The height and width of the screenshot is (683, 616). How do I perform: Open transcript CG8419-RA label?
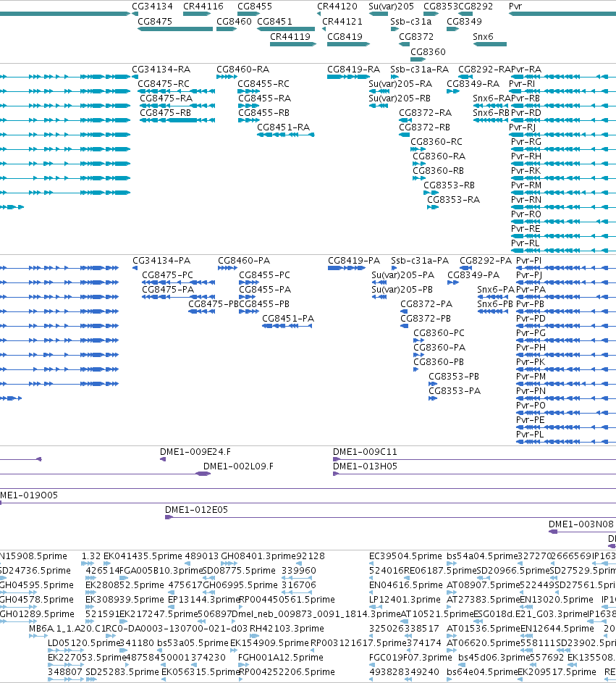pos(353,70)
